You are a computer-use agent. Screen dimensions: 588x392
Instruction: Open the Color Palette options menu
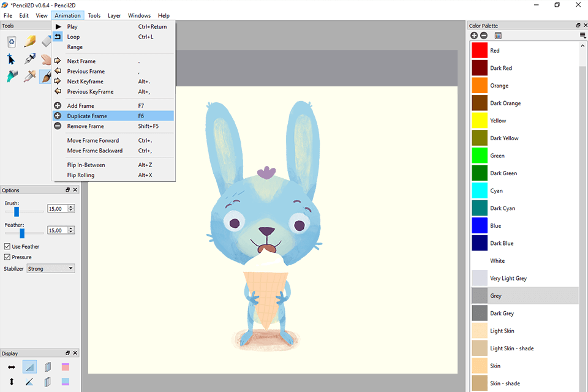582,36
